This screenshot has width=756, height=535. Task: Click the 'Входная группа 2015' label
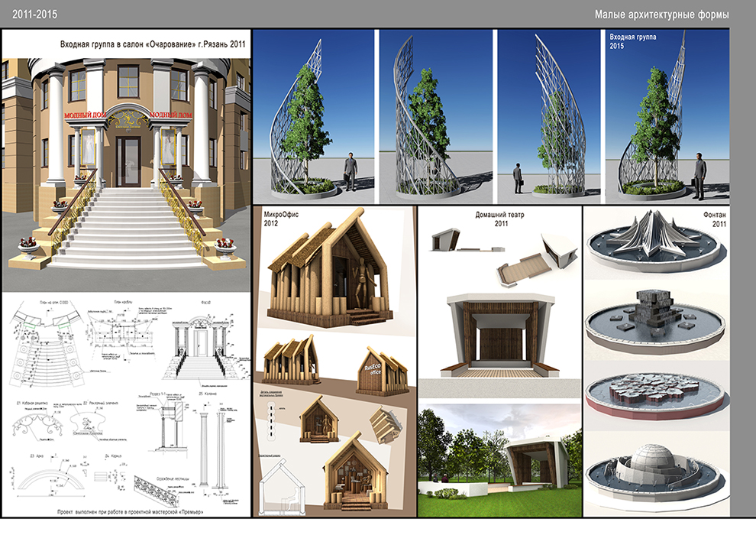[632, 41]
